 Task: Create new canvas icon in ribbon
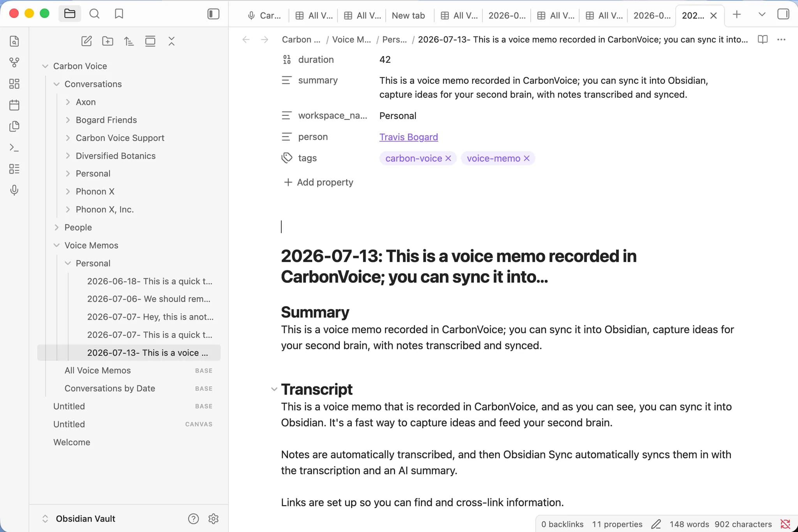click(14, 84)
